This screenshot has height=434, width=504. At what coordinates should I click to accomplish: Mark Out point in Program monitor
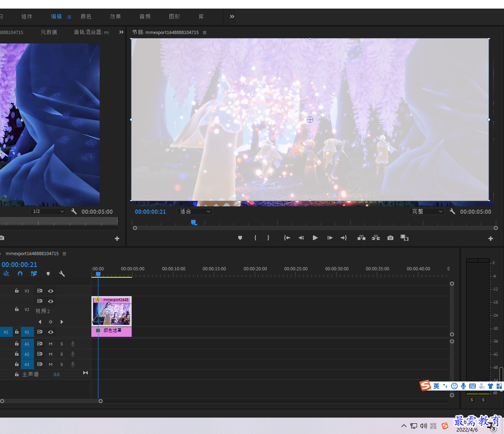(268, 238)
